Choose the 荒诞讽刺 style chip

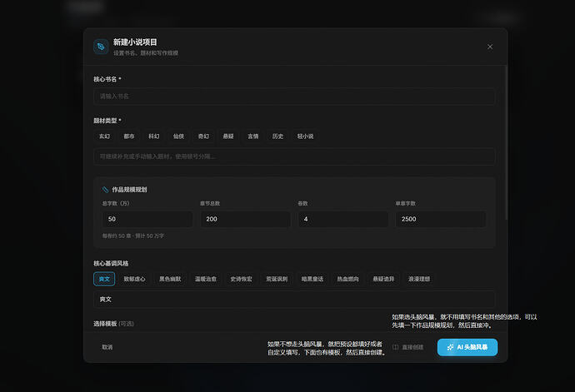pos(277,279)
